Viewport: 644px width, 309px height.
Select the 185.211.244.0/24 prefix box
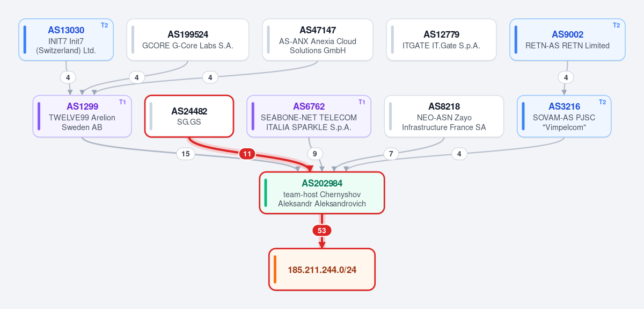[322, 269]
